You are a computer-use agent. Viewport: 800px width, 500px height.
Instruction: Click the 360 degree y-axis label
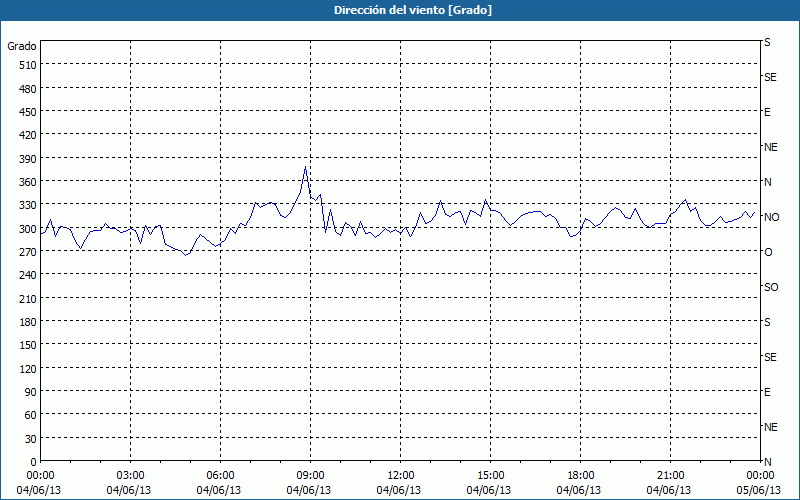(26, 181)
